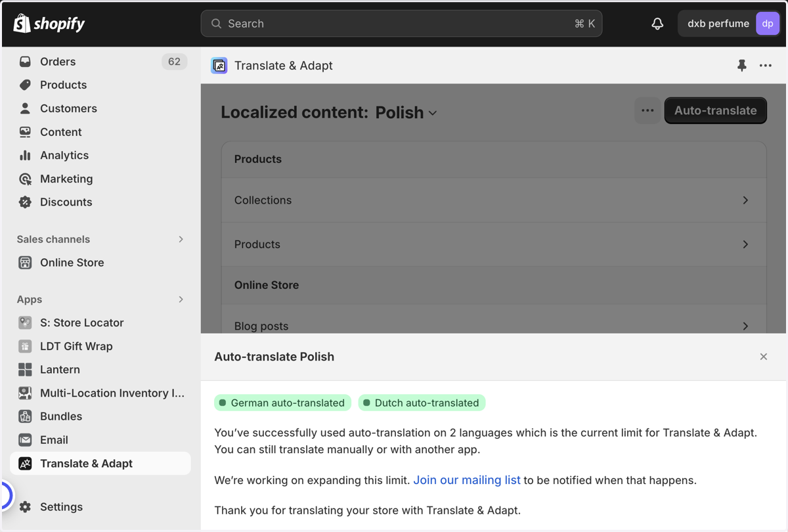
Task: Open Bundles app label
Action: [61, 416]
